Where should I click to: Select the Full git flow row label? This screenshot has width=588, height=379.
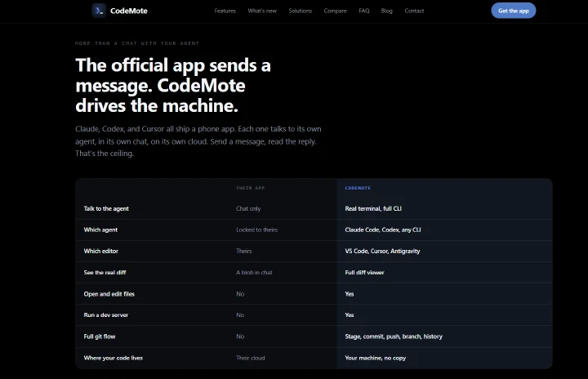100,337
